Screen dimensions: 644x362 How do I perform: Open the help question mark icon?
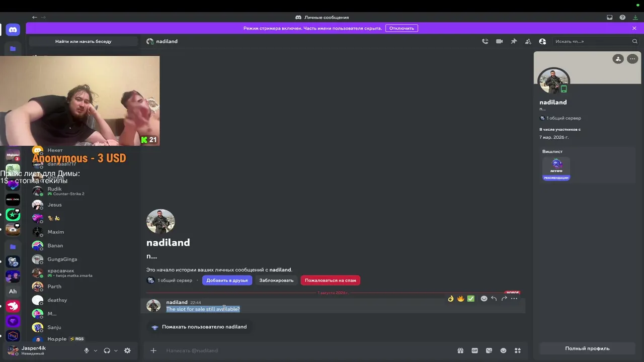click(623, 17)
